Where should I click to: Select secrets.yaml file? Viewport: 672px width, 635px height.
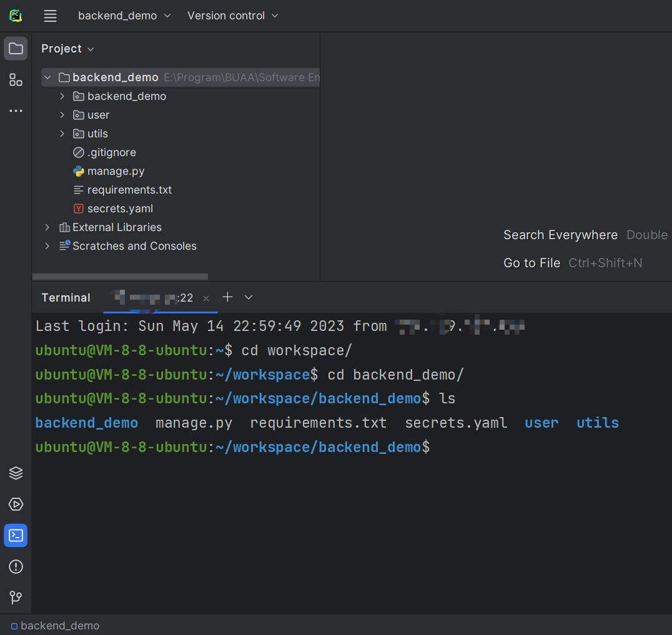120,209
